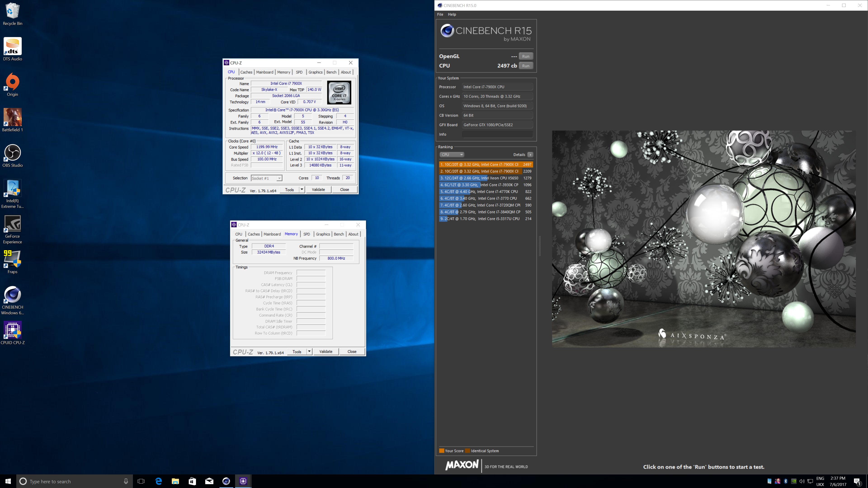The width and height of the screenshot is (868, 488).
Task: Open Caches tab in lower CPU-Z window
Action: tap(254, 234)
